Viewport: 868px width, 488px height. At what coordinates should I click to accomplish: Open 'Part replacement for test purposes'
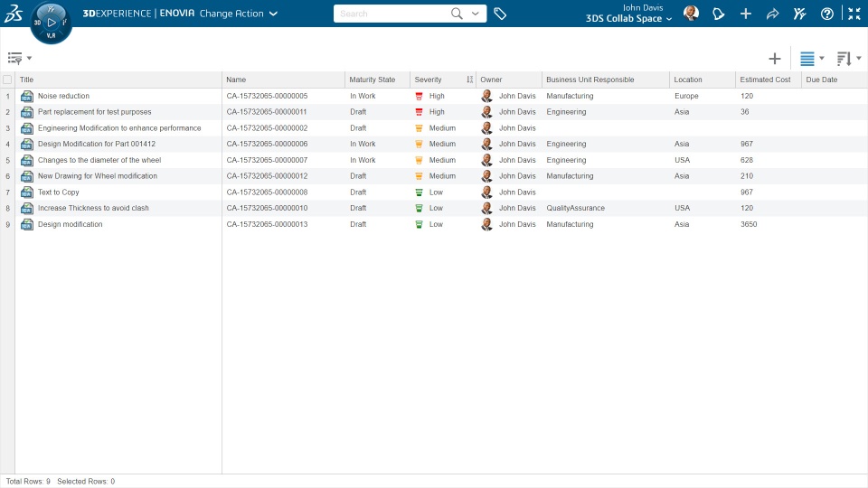point(95,112)
